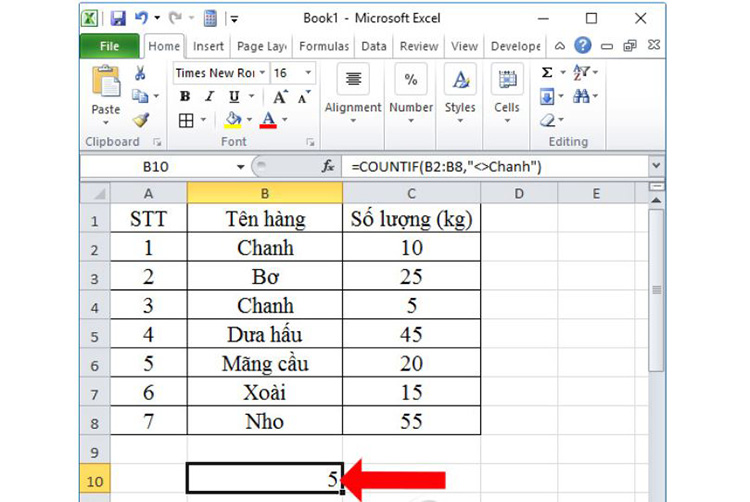Click the AutoSum dropdown arrow
The width and height of the screenshot is (750, 502).
[563, 73]
